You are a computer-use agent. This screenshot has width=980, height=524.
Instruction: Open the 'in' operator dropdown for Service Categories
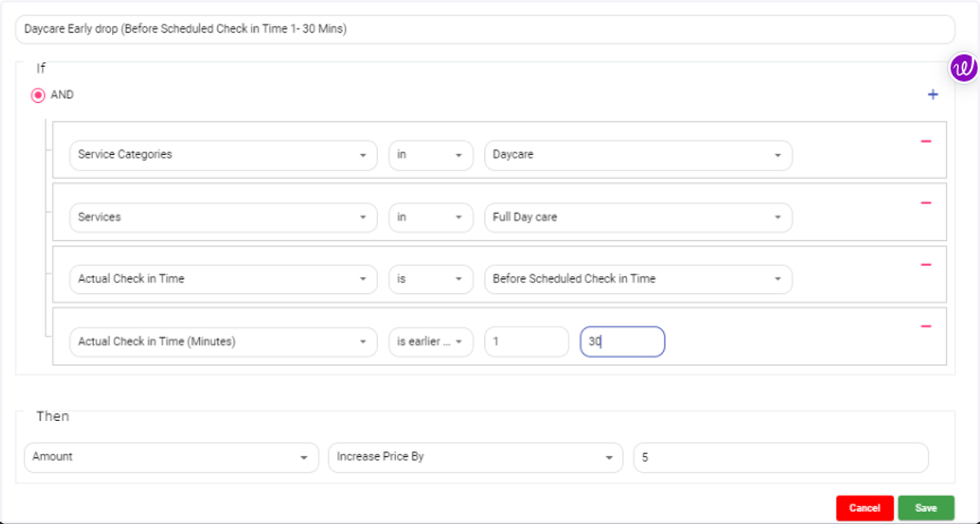pos(430,155)
